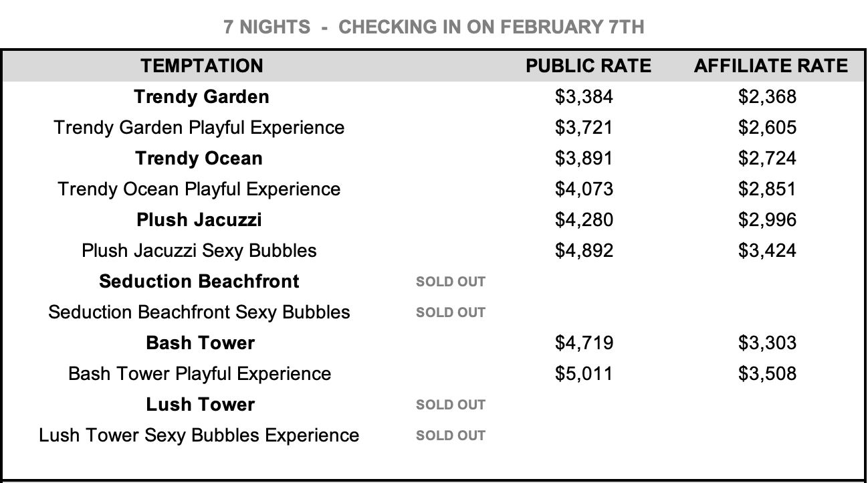This screenshot has height=483, width=868.
Task: Click the PUBLIC RATE column header
Action: point(588,66)
